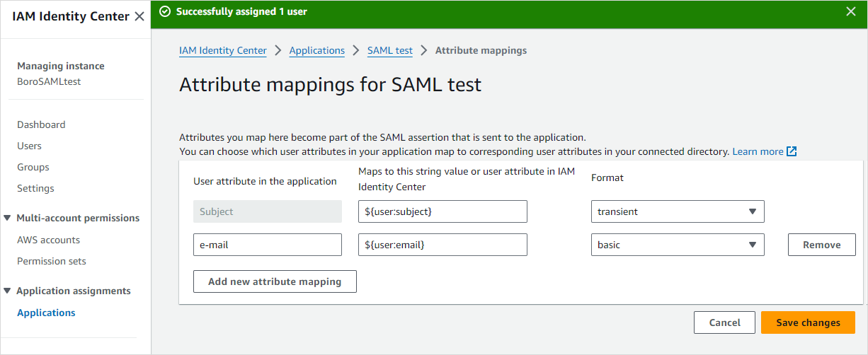Go to Users in the sidebar
The width and height of the screenshot is (868, 355).
click(x=30, y=146)
